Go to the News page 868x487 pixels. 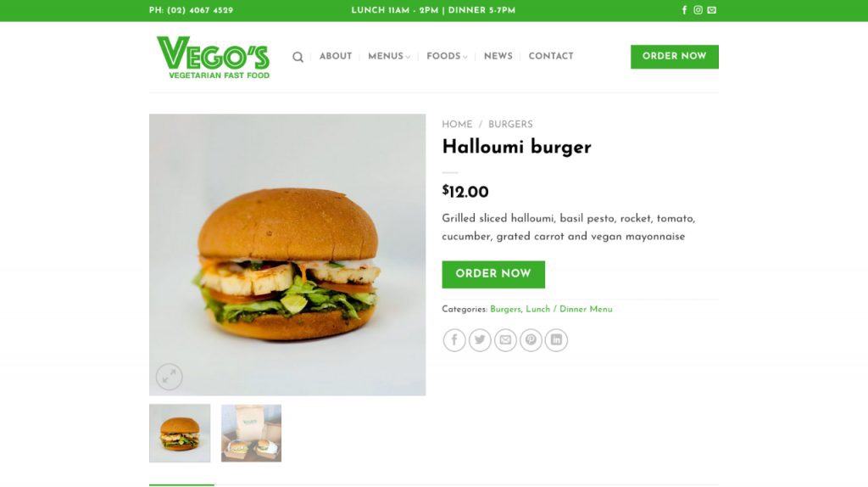(498, 56)
